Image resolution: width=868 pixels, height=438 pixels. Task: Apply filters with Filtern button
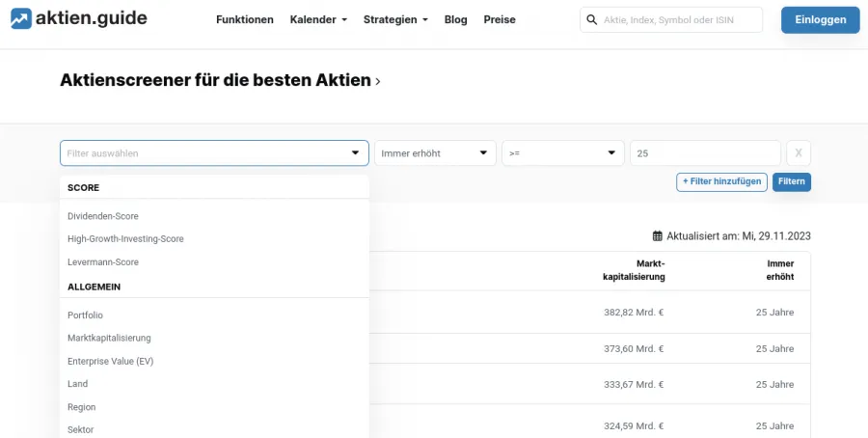pyautogui.click(x=792, y=181)
